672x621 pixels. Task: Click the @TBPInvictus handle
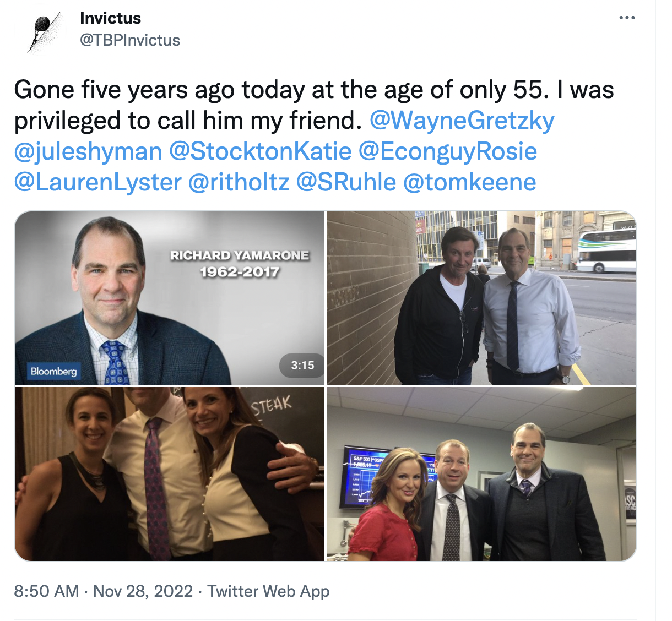click(130, 40)
